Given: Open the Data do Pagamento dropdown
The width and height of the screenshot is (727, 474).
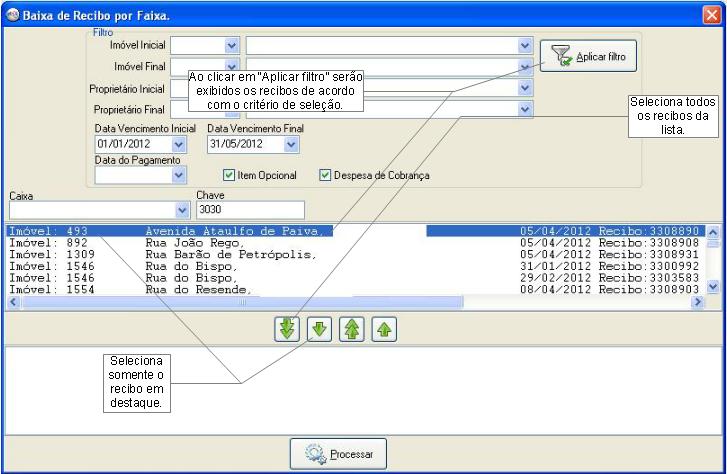Looking at the screenshot, I should pos(179,175).
